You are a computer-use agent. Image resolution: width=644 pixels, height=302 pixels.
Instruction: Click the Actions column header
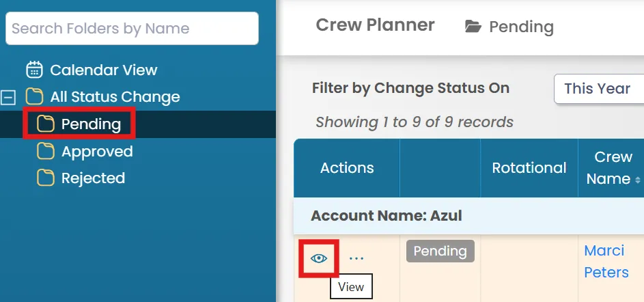point(347,168)
